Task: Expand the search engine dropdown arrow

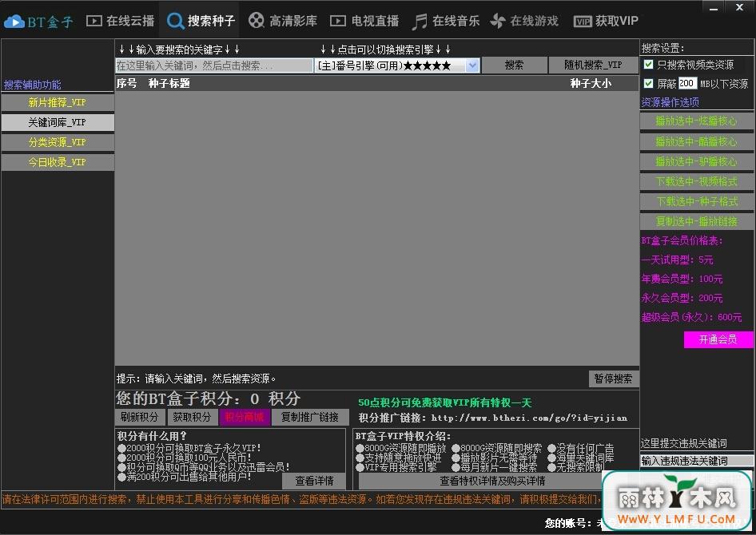Action: click(x=472, y=65)
